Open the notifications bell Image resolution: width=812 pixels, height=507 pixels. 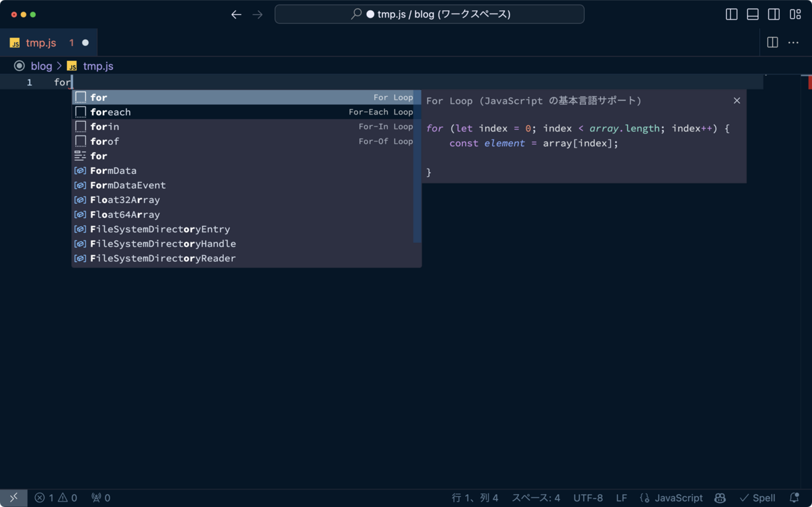pyautogui.click(x=794, y=498)
